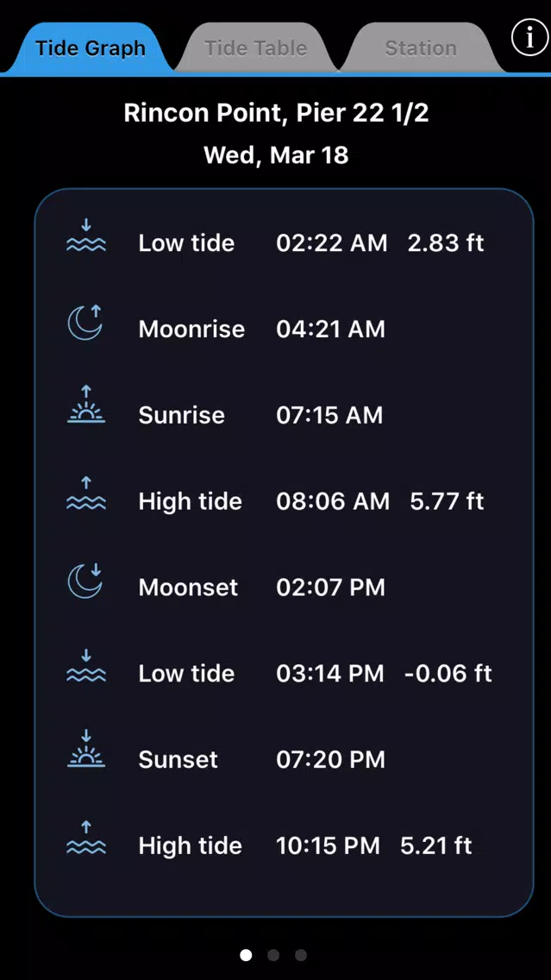Tap the Rincon Point station title
This screenshot has height=980, width=551.
[276, 113]
